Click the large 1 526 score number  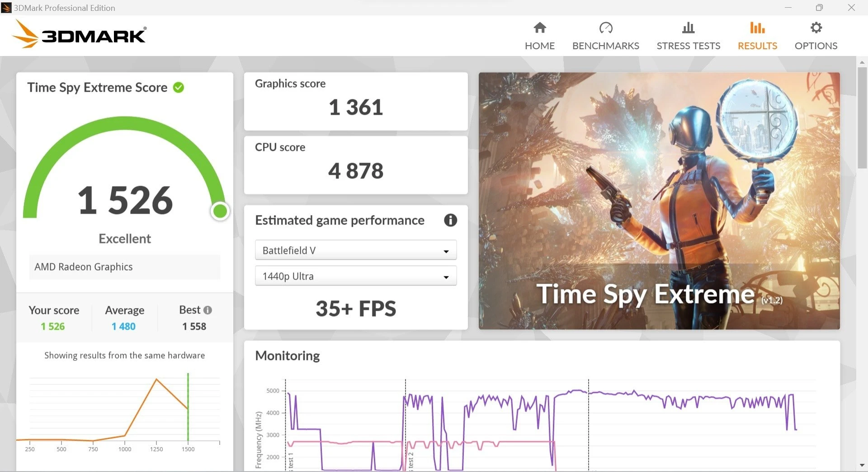coord(125,201)
